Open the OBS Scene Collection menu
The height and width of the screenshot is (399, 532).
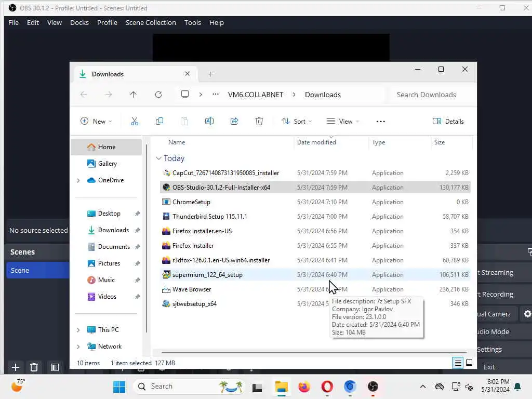click(151, 22)
